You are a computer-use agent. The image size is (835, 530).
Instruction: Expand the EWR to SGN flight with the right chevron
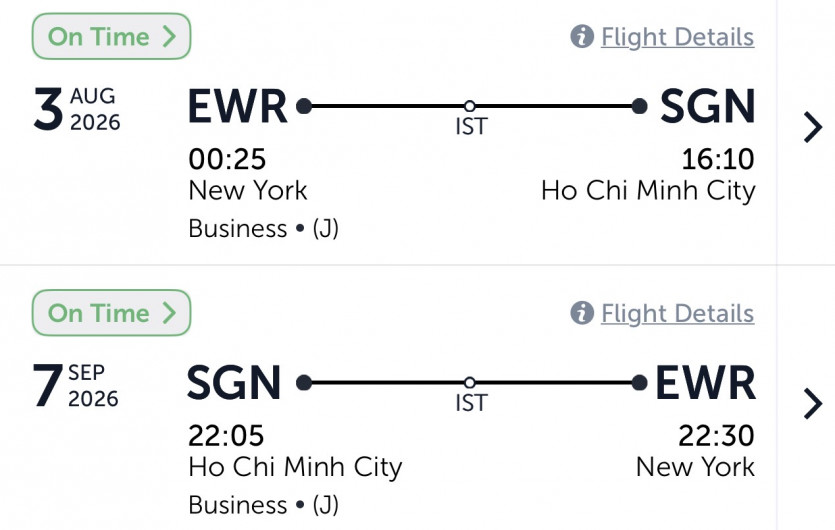(x=812, y=127)
